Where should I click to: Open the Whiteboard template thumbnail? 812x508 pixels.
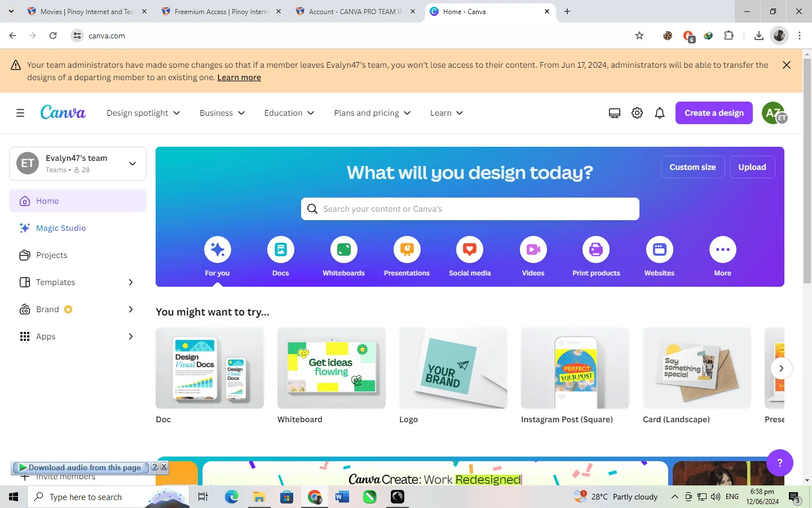[332, 368]
